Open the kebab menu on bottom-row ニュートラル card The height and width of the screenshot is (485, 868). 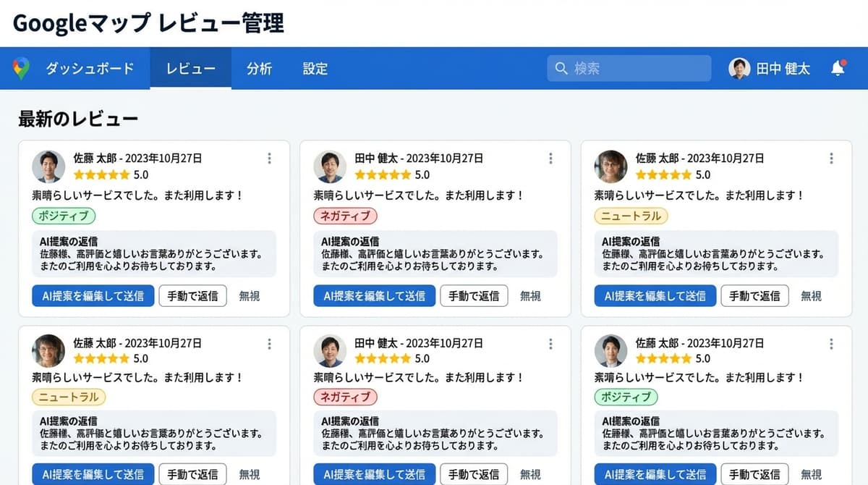tap(269, 344)
